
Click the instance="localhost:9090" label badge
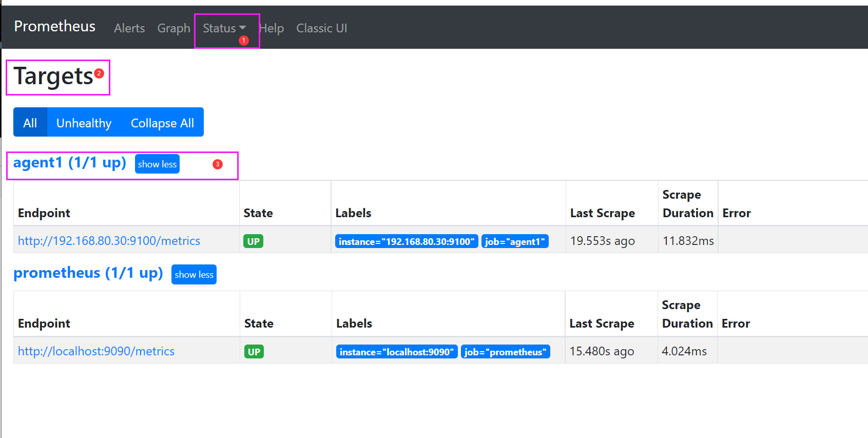point(397,352)
